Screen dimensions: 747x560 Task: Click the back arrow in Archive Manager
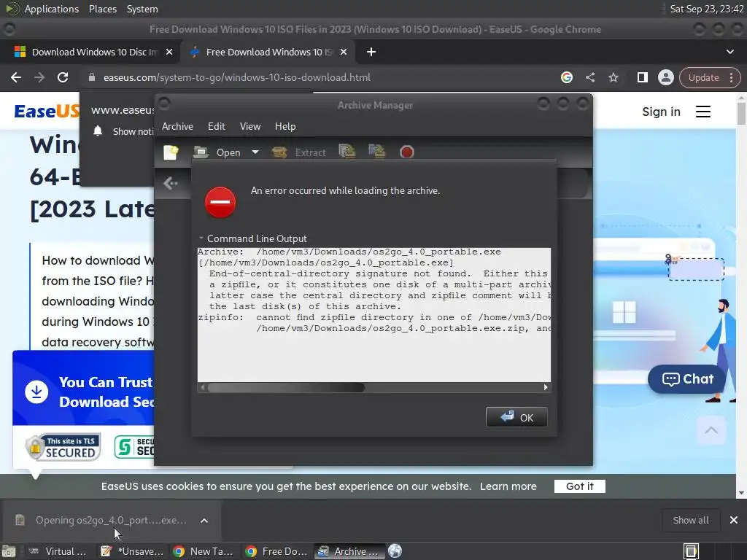[171, 183]
